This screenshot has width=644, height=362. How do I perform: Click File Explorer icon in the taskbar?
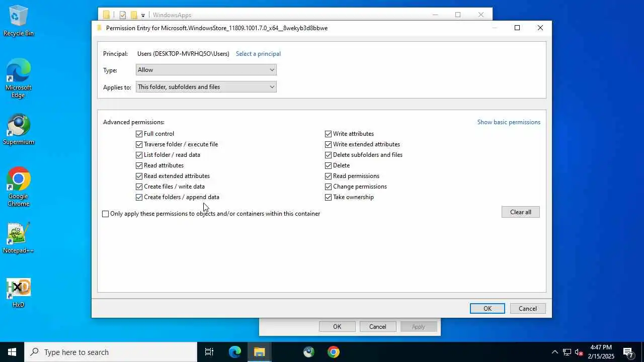coord(260,352)
